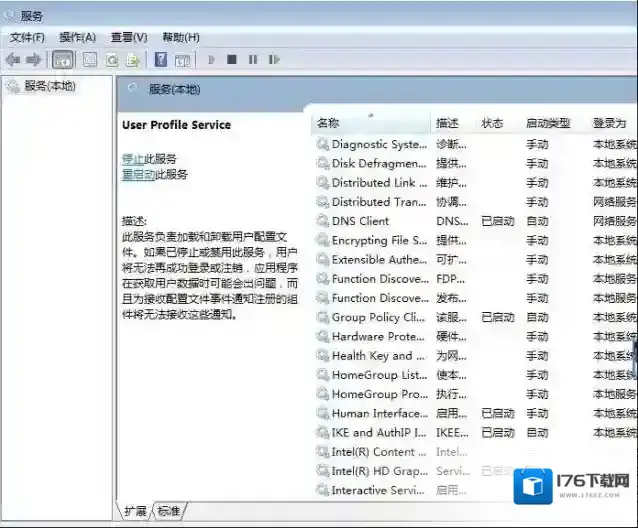
Task: Click the 重启动 link to restart this service
Action: 138,175
